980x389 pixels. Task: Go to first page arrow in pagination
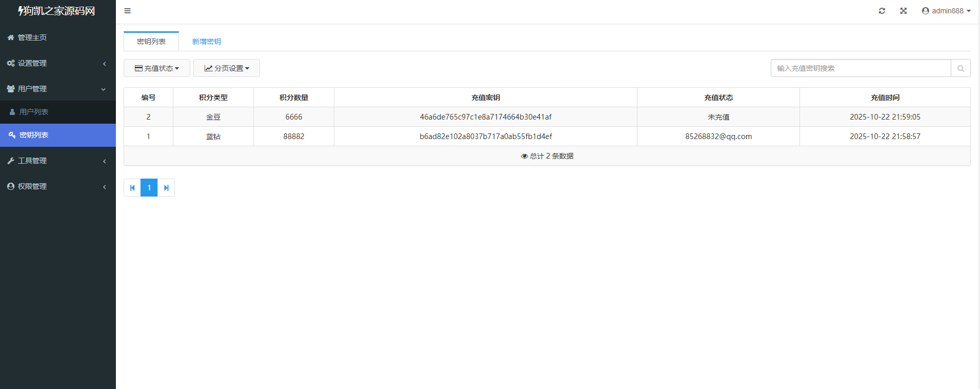(x=132, y=188)
